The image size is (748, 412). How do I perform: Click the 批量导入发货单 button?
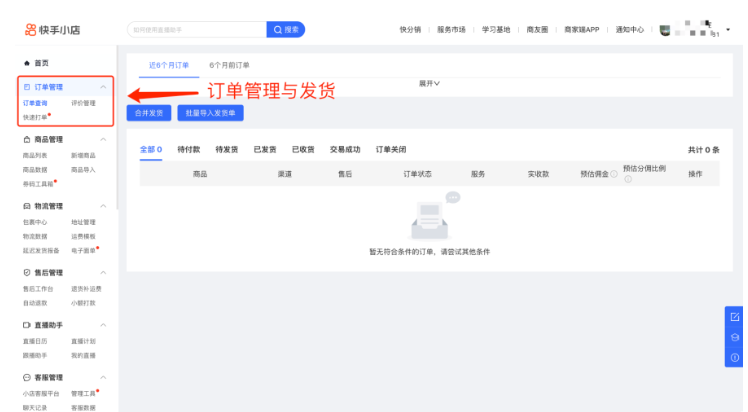point(210,113)
